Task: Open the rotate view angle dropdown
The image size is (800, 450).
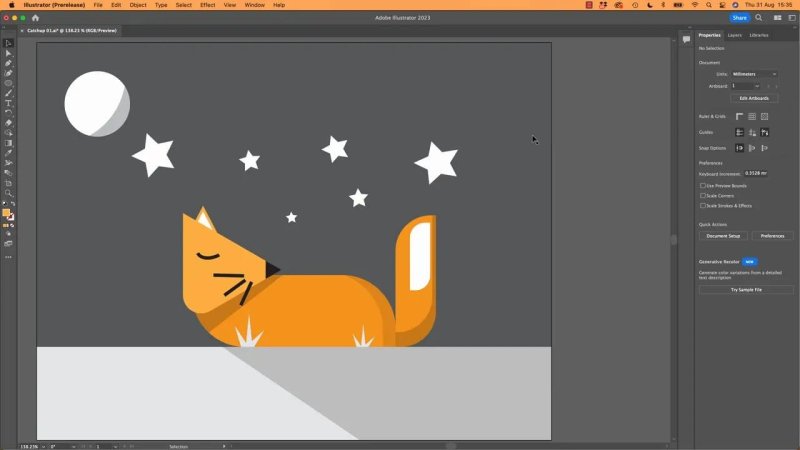Action: [73, 446]
